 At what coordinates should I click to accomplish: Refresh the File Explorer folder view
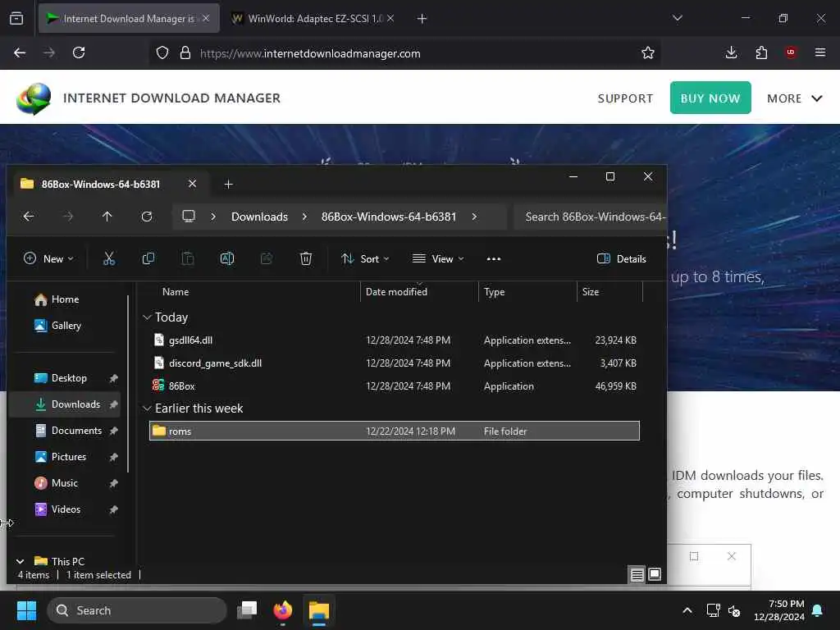tap(147, 217)
